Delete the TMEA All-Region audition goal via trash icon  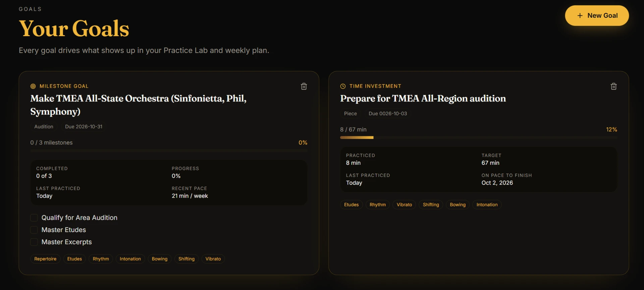613,86
